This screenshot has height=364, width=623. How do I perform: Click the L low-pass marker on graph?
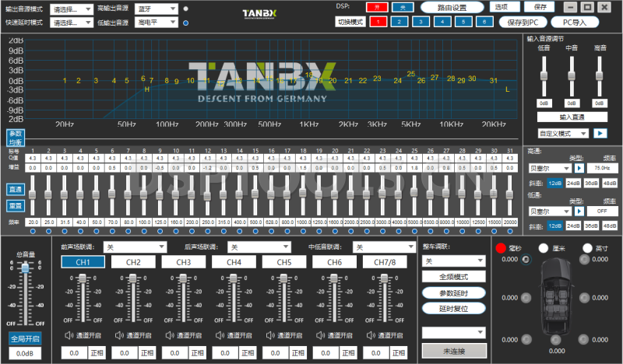pyautogui.click(x=508, y=89)
